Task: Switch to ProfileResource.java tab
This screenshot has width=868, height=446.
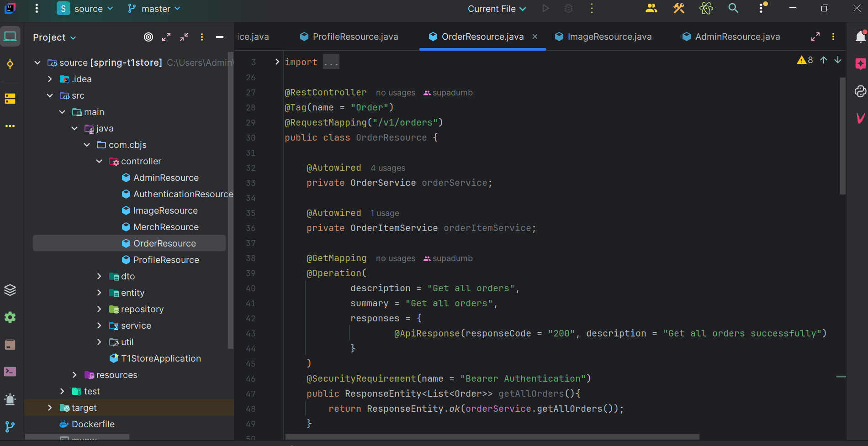Action: coord(349,37)
